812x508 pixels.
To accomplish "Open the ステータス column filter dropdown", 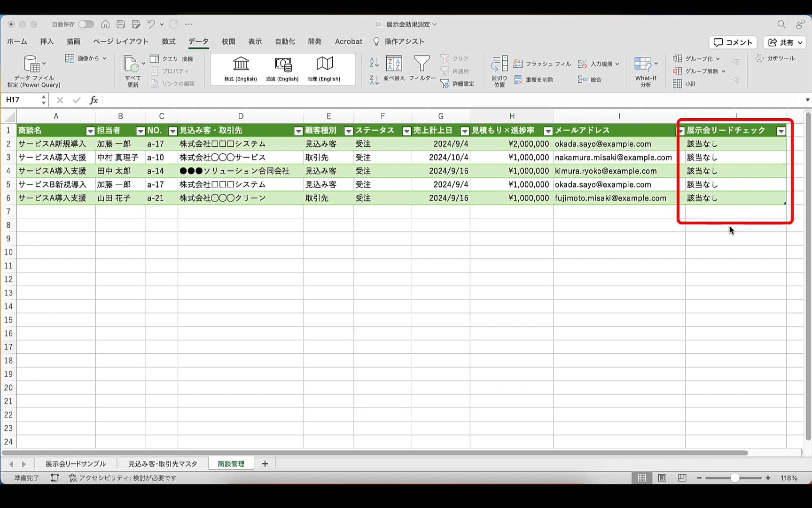I will coord(406,131).
